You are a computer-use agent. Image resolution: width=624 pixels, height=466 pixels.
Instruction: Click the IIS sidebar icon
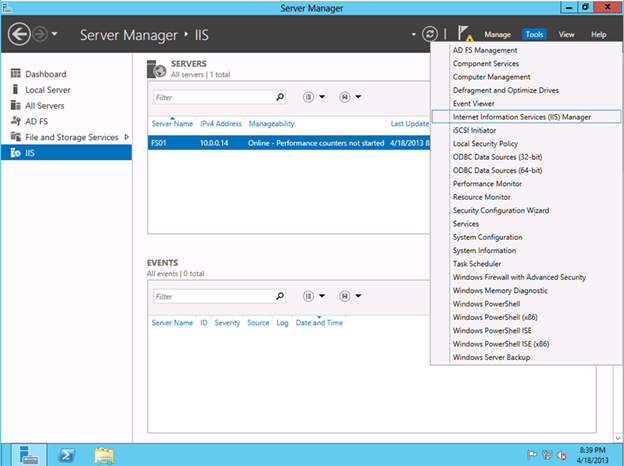16,153
